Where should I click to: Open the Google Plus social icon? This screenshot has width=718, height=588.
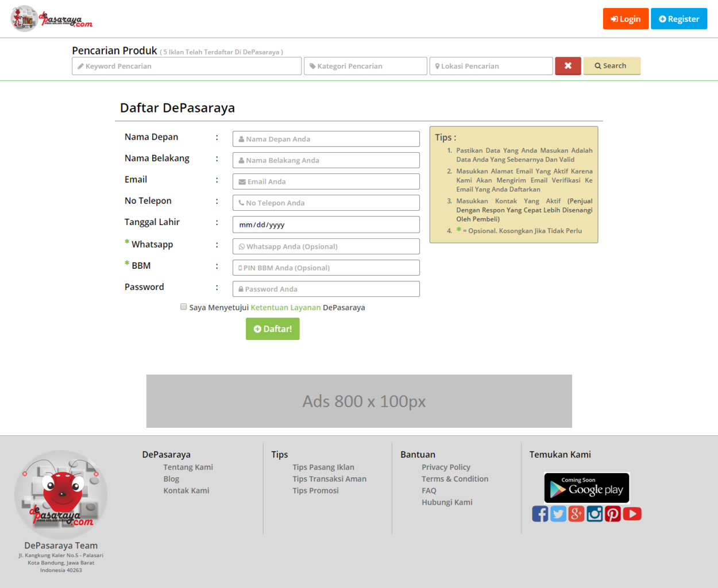577,514
